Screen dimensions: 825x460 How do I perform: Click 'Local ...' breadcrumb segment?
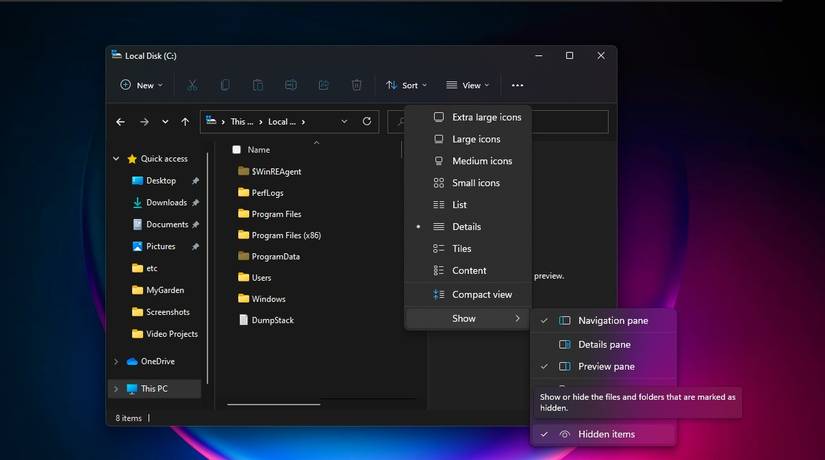pos(281,122)
